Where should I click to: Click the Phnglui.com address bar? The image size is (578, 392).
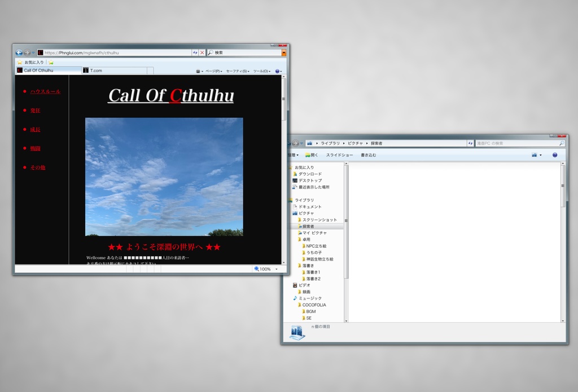114,52
